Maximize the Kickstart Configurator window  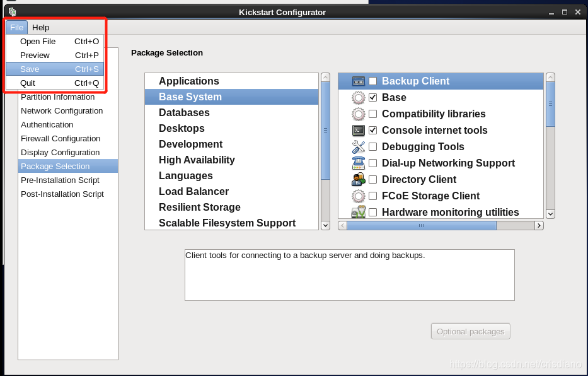565,13
